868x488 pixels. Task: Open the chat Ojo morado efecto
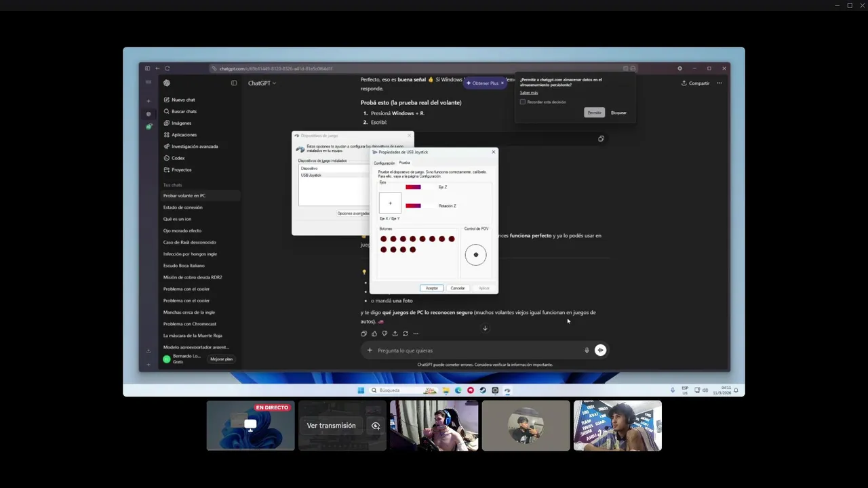pos(182,230)
